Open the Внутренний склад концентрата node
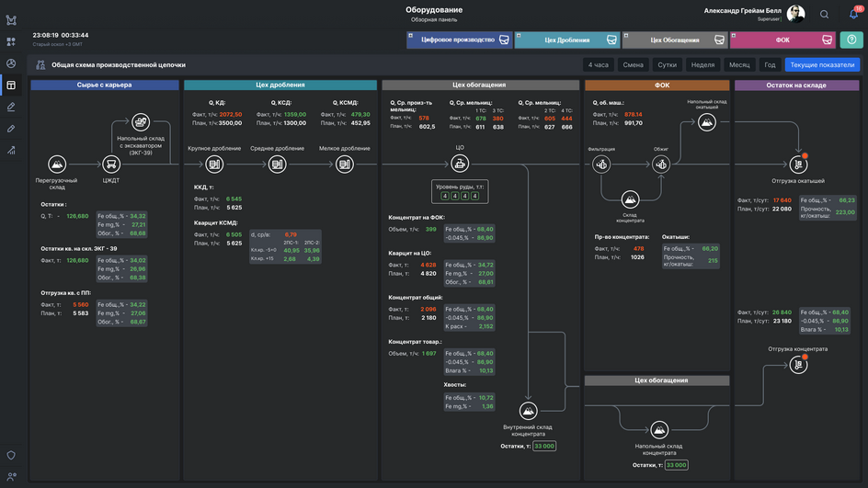 point(528,411)
